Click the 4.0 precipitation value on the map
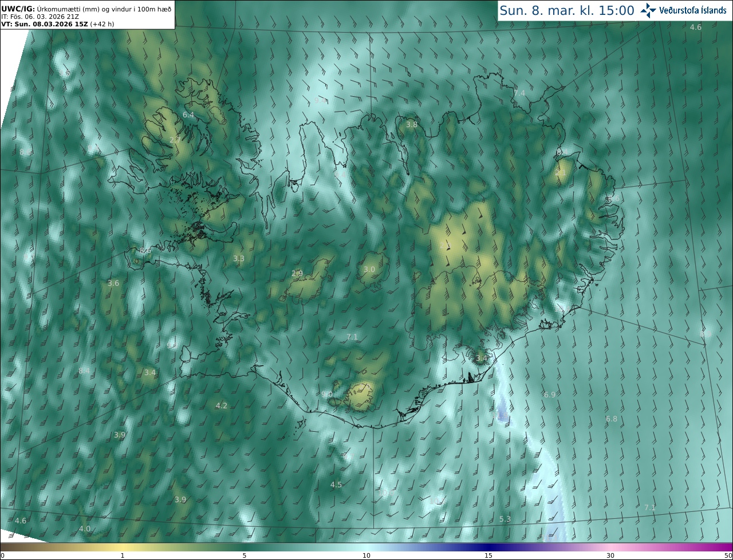 [x=85, y=529]
